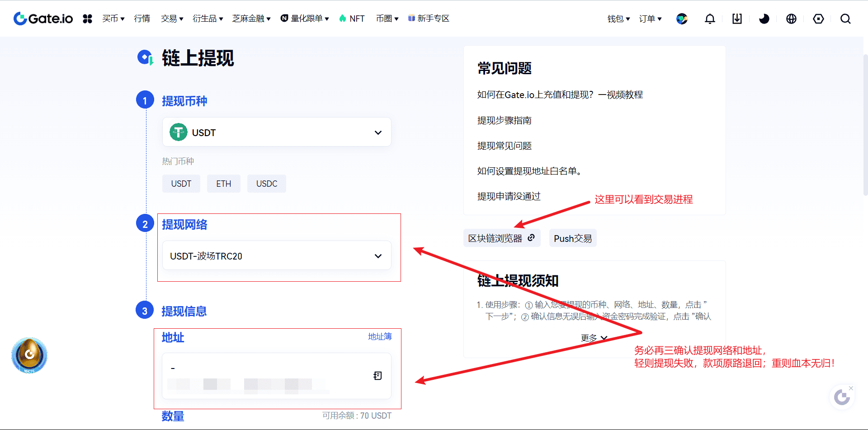Open 区块链浏览器 link button

click(x=502, y=238)
